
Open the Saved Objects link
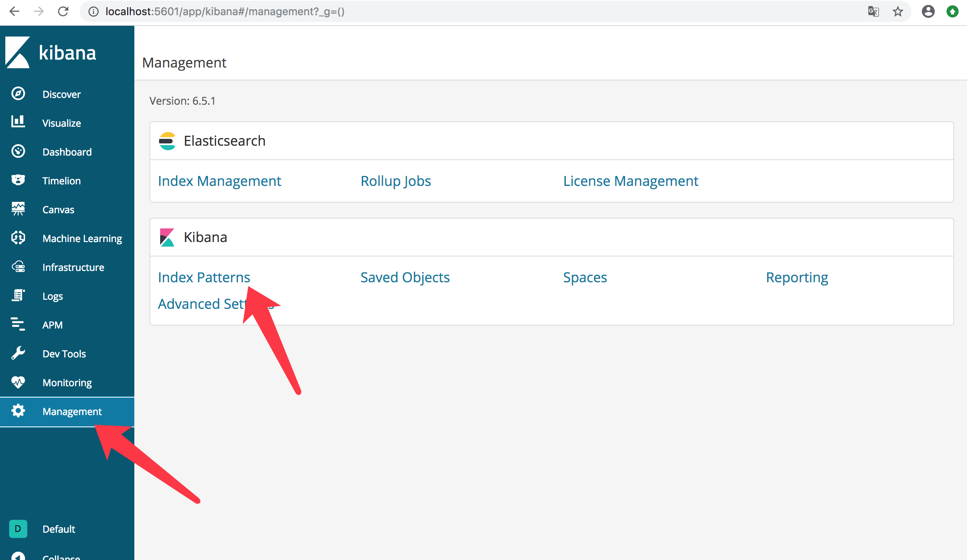(x=405, y=277)
